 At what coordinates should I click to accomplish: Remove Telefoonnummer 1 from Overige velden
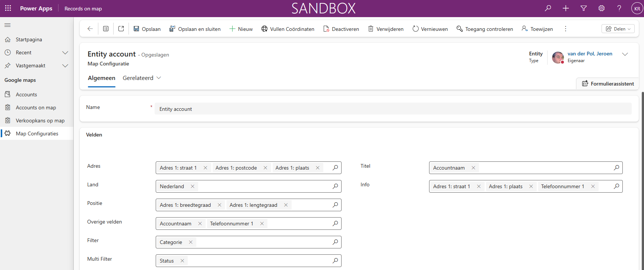click(x=262, y=224)
